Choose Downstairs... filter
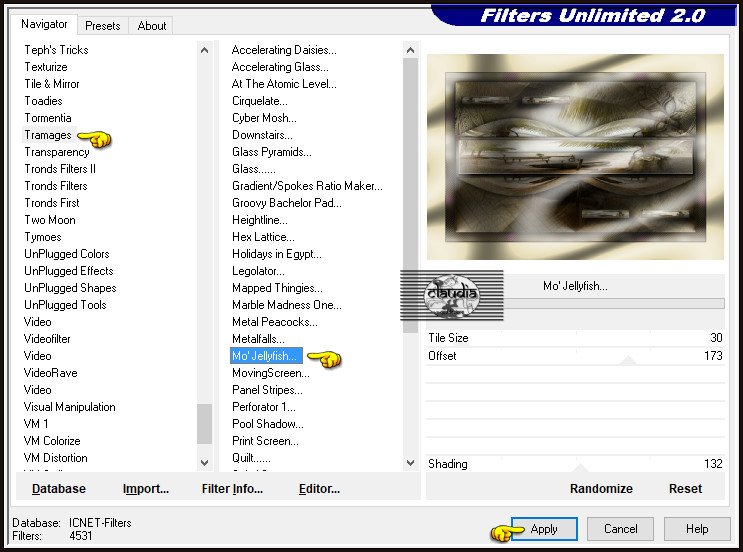The height and width of the screenshot is (552, 743). pyautogui.click(x=262, y=135)
